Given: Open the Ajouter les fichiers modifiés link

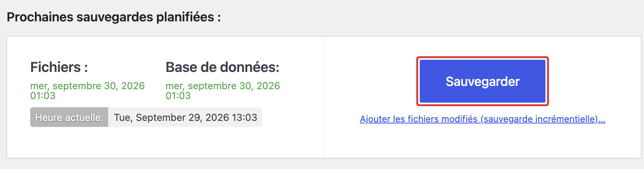Looking at the screenshot, I should point(483,120).
